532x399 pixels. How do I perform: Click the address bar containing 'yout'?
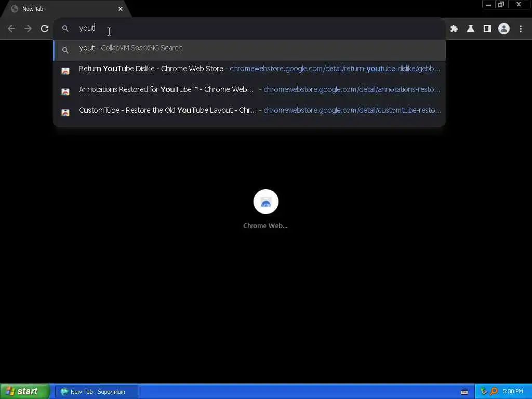click(249, 29)
